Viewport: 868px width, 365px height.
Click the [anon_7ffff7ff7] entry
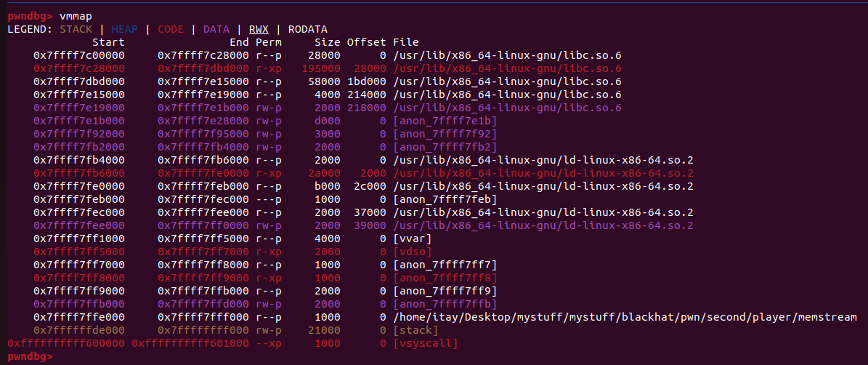tap(445, 265)
